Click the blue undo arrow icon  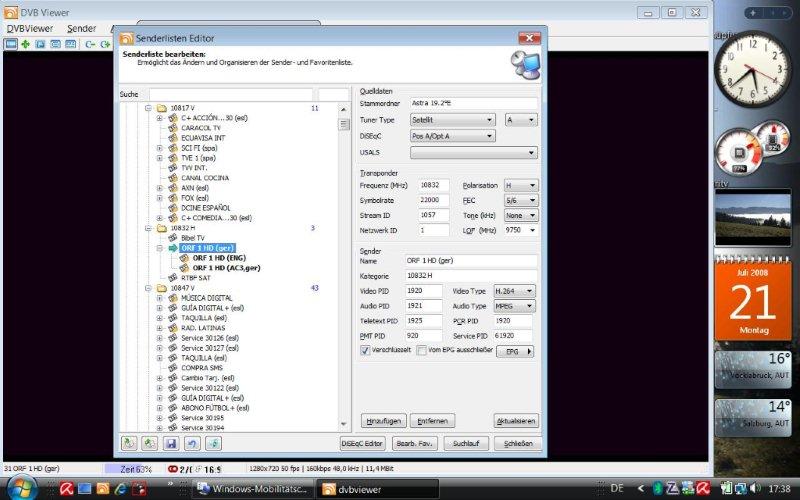(192, 443)
